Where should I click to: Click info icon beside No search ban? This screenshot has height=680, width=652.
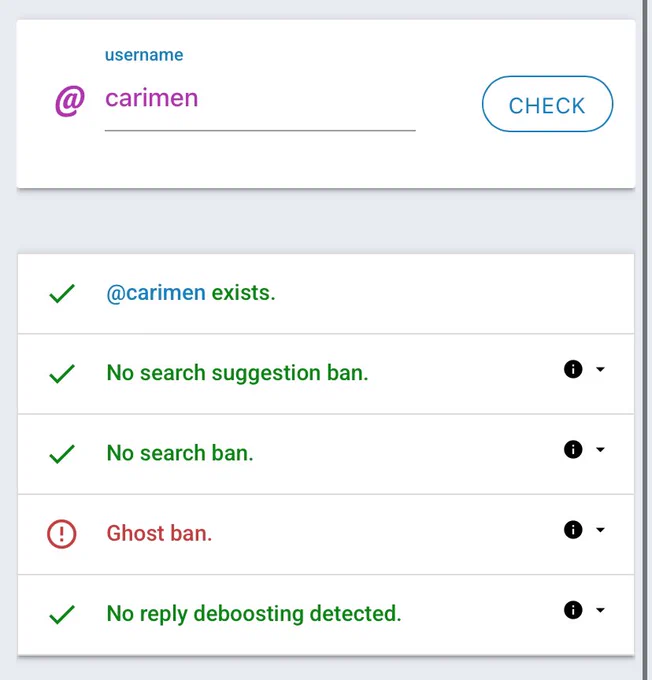point(573,449)
